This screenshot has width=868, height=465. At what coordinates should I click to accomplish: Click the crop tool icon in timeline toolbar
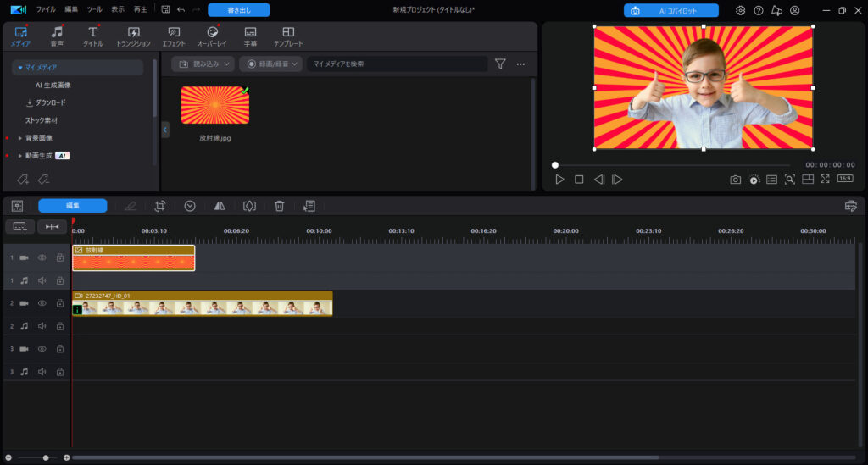(159, 206)
